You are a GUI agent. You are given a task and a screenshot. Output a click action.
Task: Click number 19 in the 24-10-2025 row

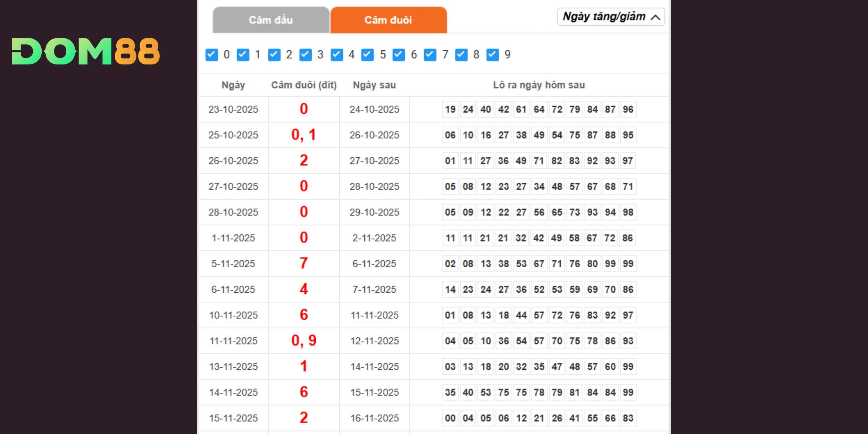(x=450, y=109)
